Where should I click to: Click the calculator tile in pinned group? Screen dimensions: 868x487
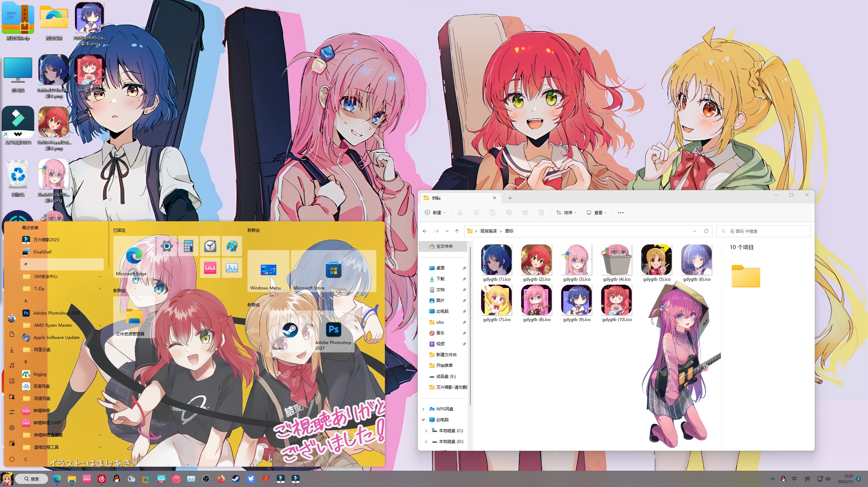point(189,246)
